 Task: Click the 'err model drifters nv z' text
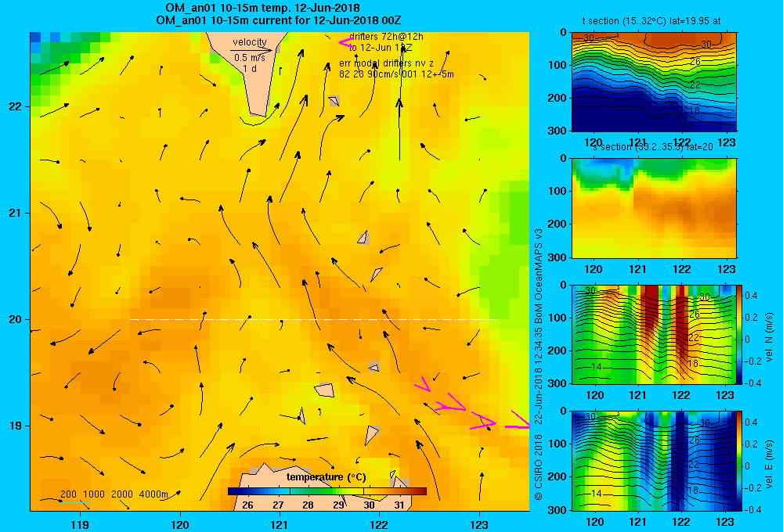tap(387, 63)
